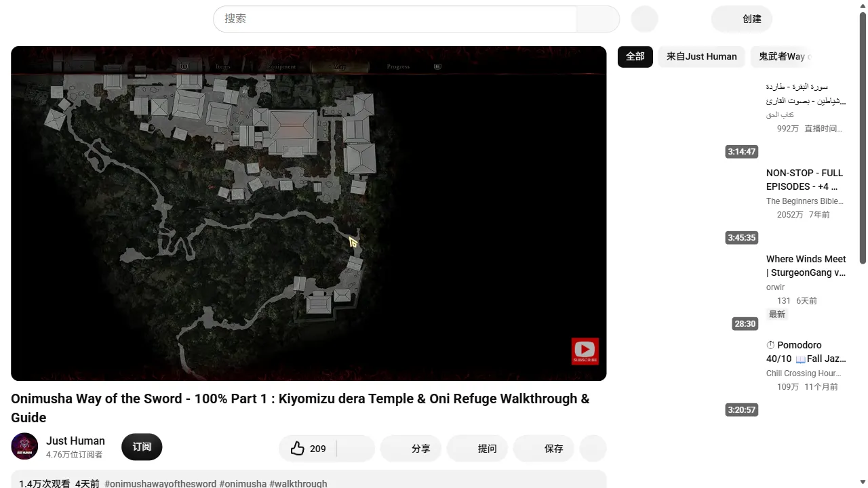This screenshot has height=488, width=868.
Task: Click the 4.76万位订阅者 subscriber count
Action: pos(74,455)
